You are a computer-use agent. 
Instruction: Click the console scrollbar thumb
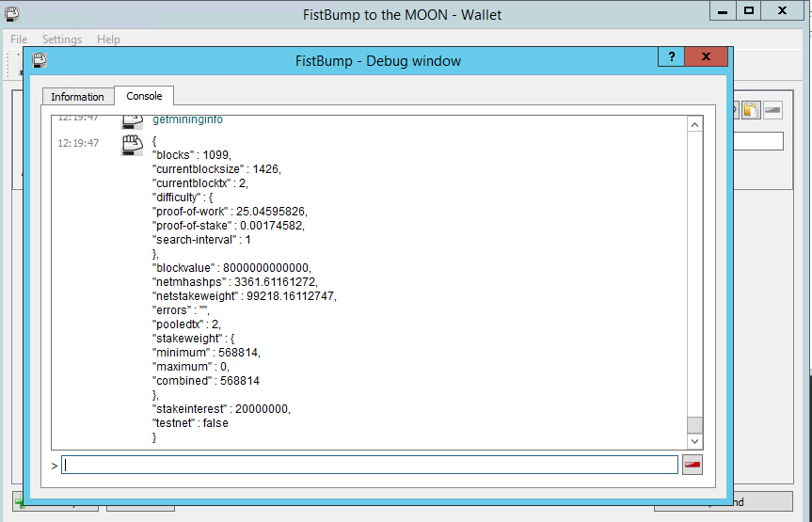pos(695,425)
